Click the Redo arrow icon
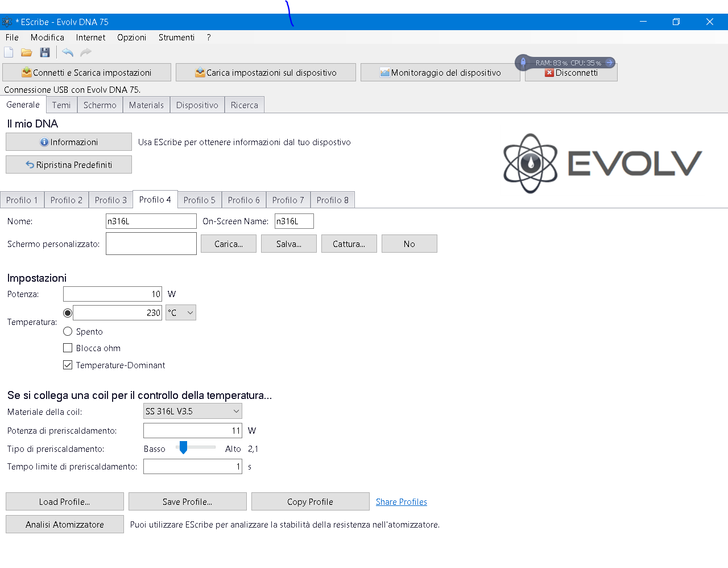 pyautogui.click(x=86, y=52)
